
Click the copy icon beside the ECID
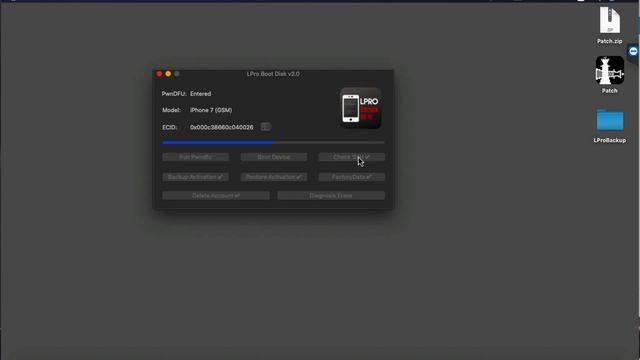(x=265, y=127)
